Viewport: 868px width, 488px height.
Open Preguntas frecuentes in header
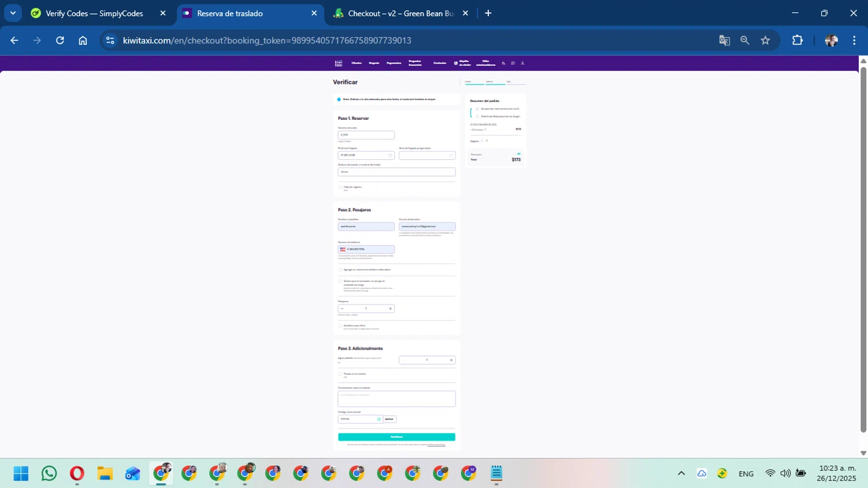tap(415, 63)
